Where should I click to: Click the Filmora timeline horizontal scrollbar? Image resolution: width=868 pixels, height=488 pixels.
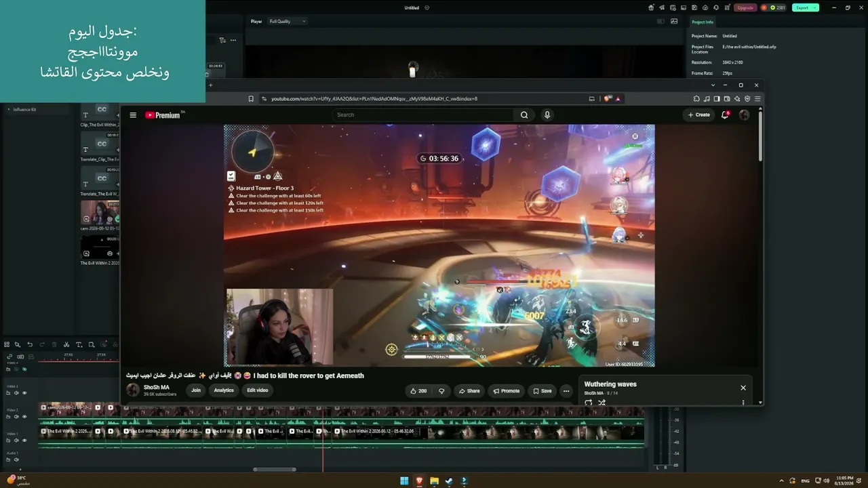(275, 469)
